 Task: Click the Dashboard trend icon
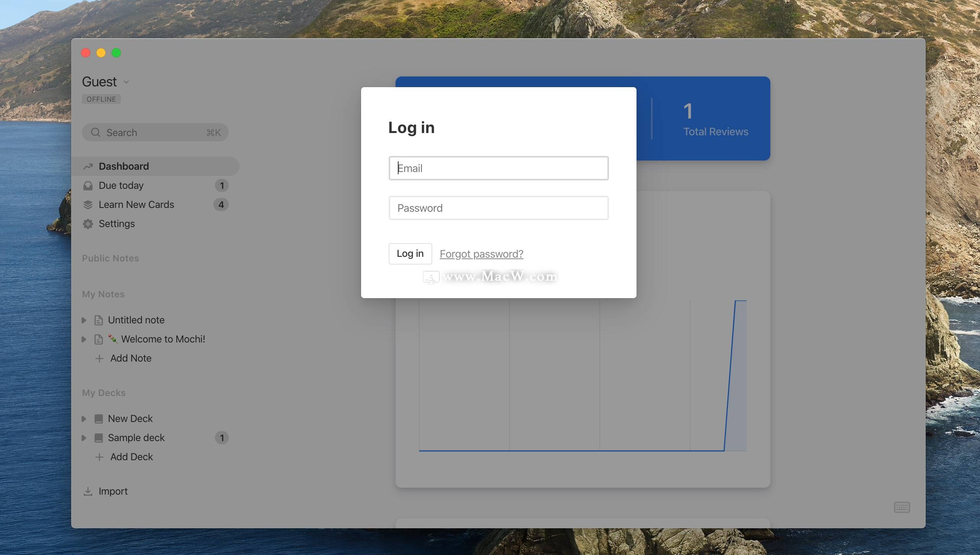88,167
